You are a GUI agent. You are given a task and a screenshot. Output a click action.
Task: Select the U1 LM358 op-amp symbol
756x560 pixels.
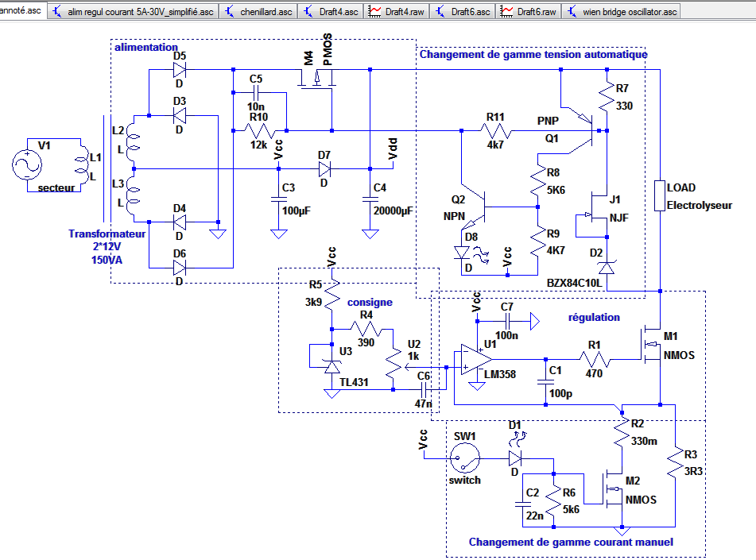[473, 360]
